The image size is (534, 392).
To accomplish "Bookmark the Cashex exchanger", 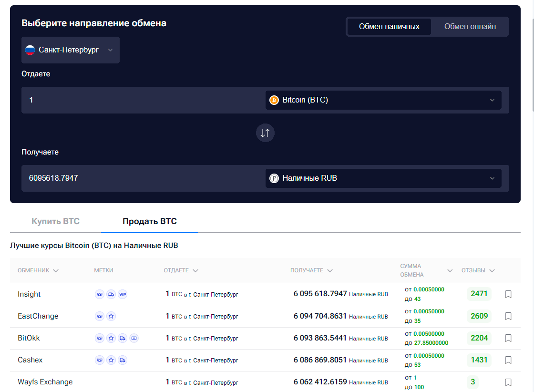I will coord(508,360).
